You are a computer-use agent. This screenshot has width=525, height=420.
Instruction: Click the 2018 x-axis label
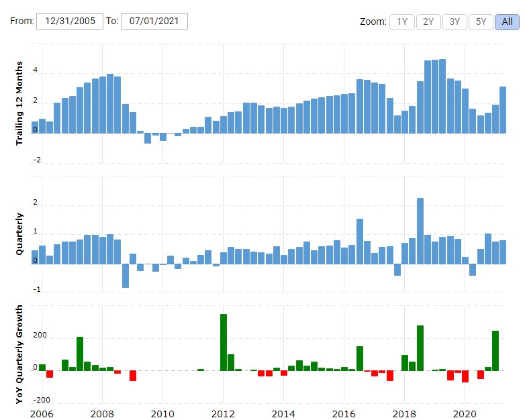[x=404, y=414]
